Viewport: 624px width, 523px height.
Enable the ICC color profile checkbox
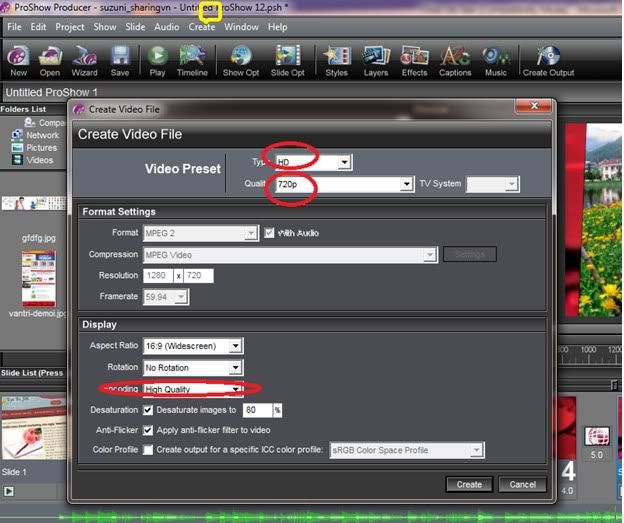148,450
